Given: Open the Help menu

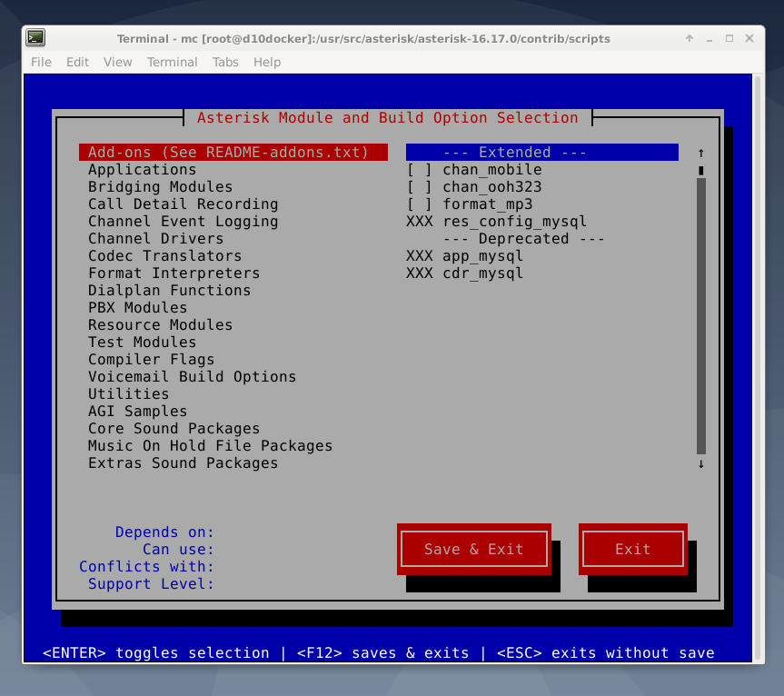Looking at the screenshot, I should pyautogui.click(x=267, y=62).
